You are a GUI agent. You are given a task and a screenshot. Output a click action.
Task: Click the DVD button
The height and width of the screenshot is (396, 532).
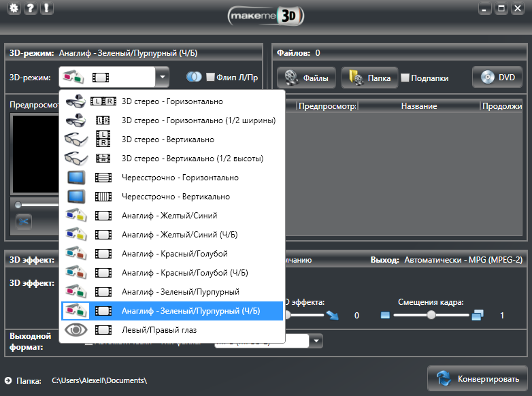(x=497, y=77)
